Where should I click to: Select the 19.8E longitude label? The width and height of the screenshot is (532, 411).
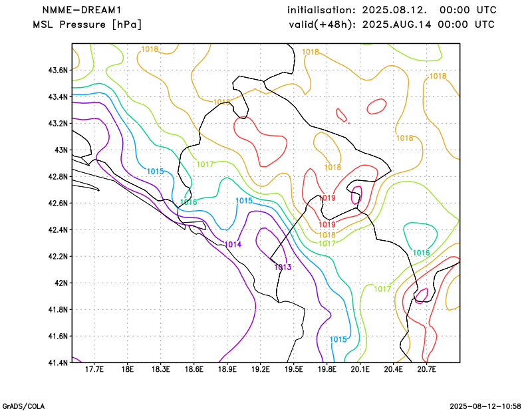tap(327, 369)
